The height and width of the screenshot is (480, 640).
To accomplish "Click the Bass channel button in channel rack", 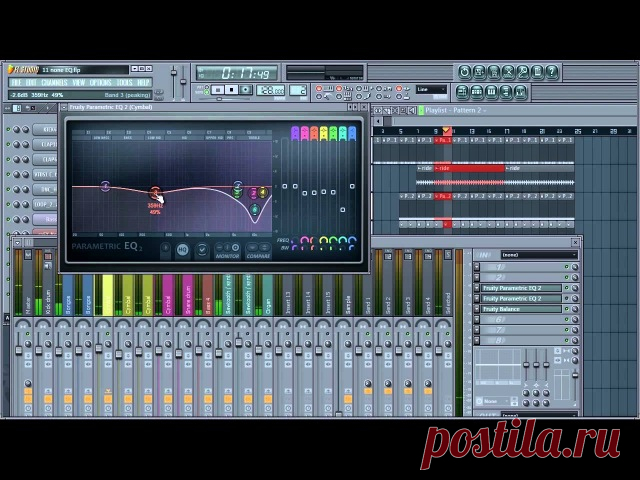I will [45, 219].
